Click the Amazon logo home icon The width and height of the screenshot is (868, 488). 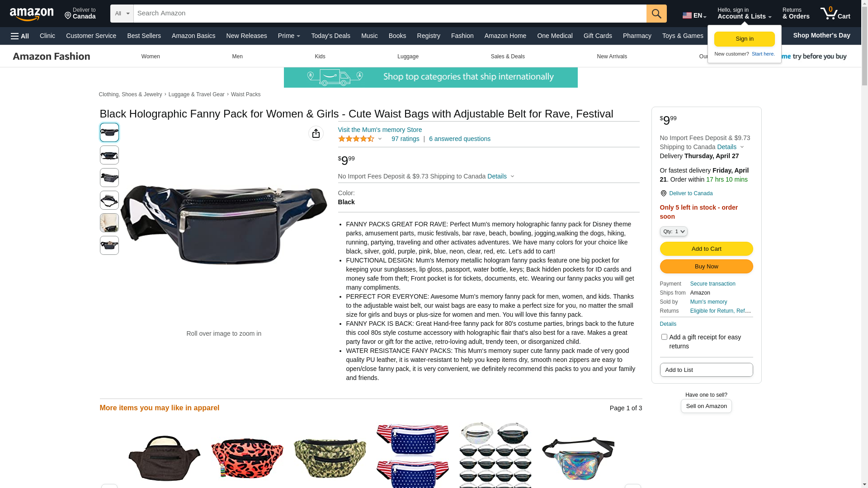pos(32,14)
